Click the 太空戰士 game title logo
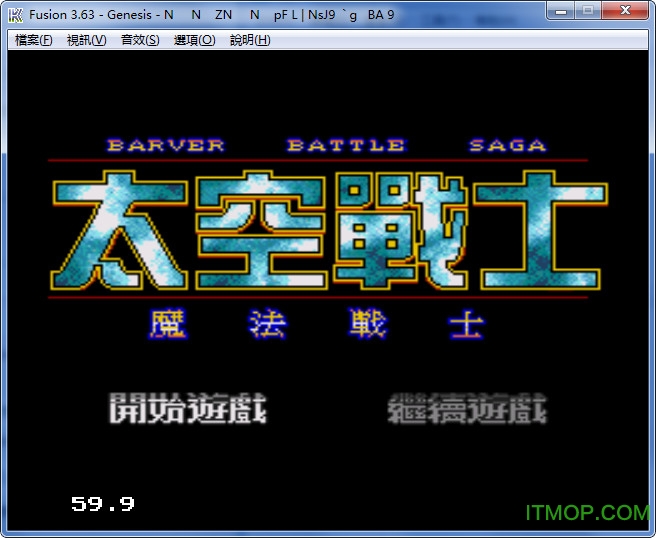Image resolution: width=656 pixels, height=538 pixels. pos(329,230)
